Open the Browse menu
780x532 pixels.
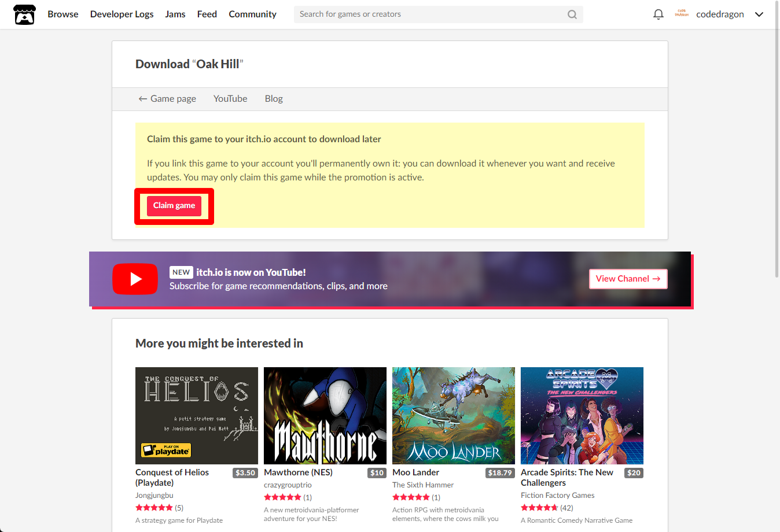(x=63, y=14)
